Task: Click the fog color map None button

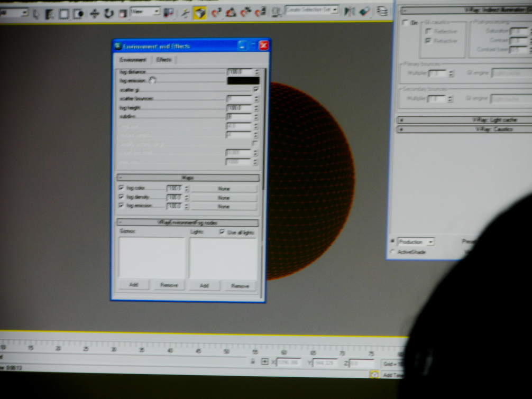Action: [224, 189]
